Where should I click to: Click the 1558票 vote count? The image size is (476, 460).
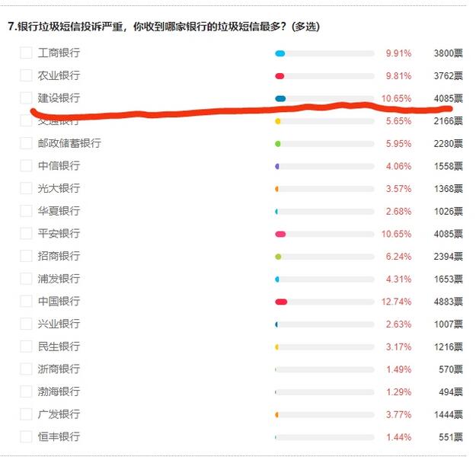(x=449, y=166)
